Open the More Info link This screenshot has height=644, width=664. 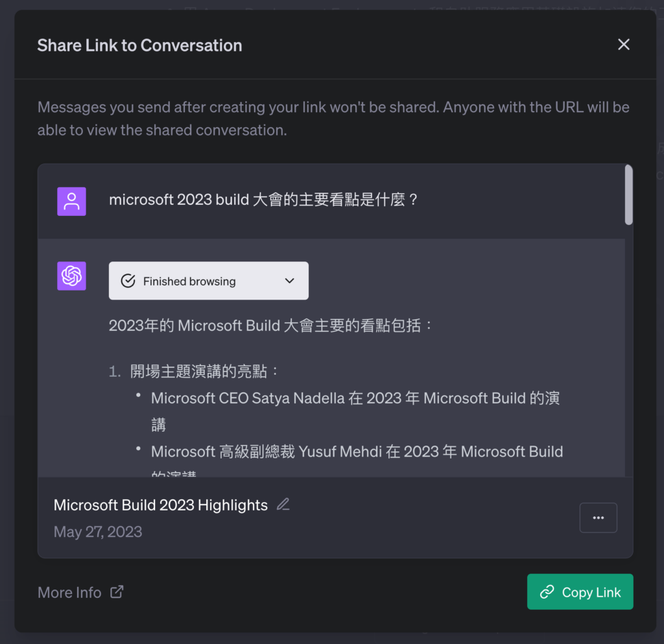pyautogui.click(x=80, y=592)
